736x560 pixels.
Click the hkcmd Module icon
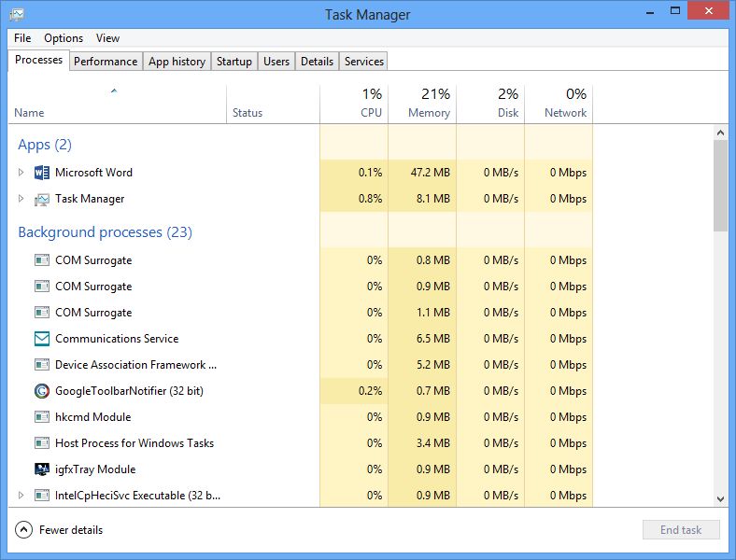click(x=42, y=417)
